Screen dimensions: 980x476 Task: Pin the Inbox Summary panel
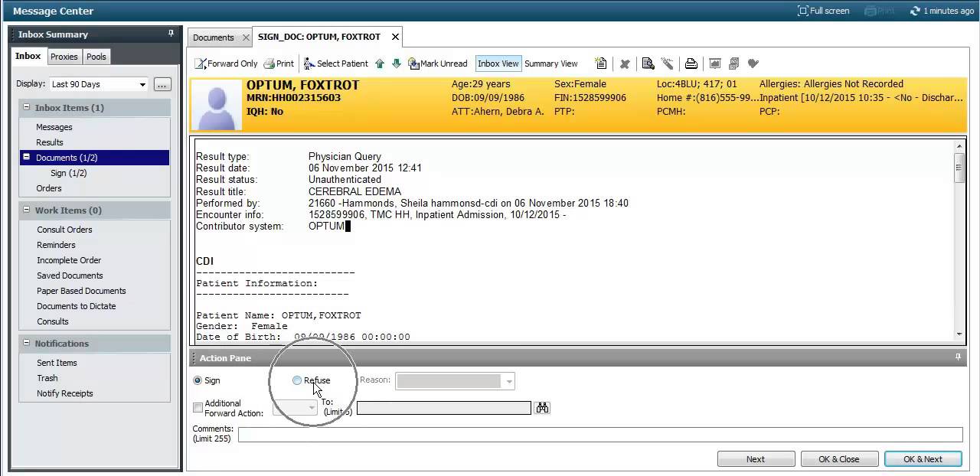click(x=171, y=34)
